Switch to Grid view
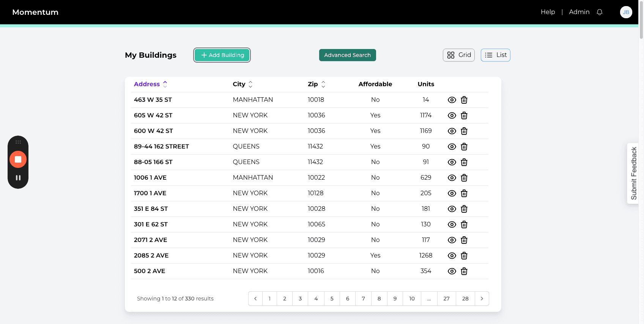 [x=459, y=55]
